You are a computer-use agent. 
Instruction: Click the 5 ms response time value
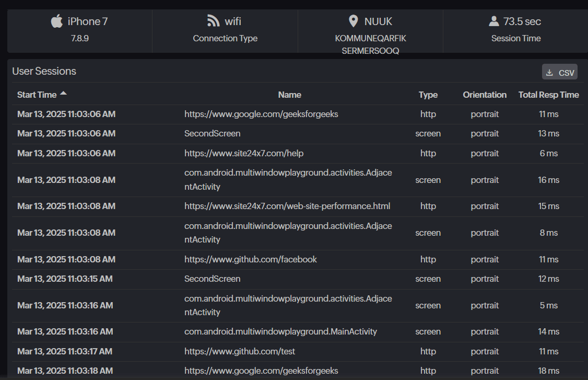pos(549,305)
